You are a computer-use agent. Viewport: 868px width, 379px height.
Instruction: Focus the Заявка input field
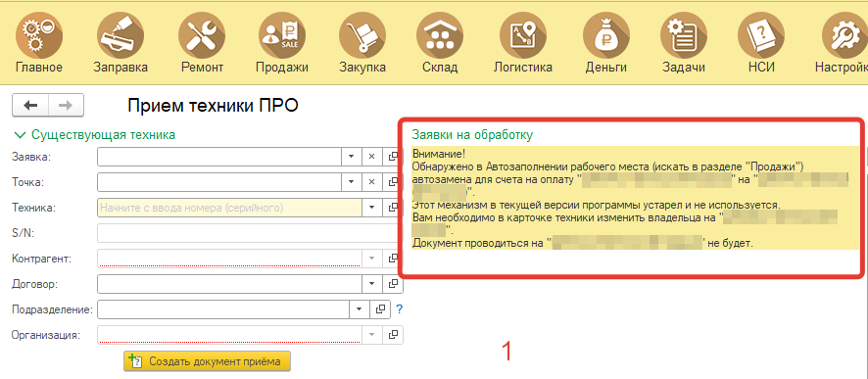tap(218, 157)
